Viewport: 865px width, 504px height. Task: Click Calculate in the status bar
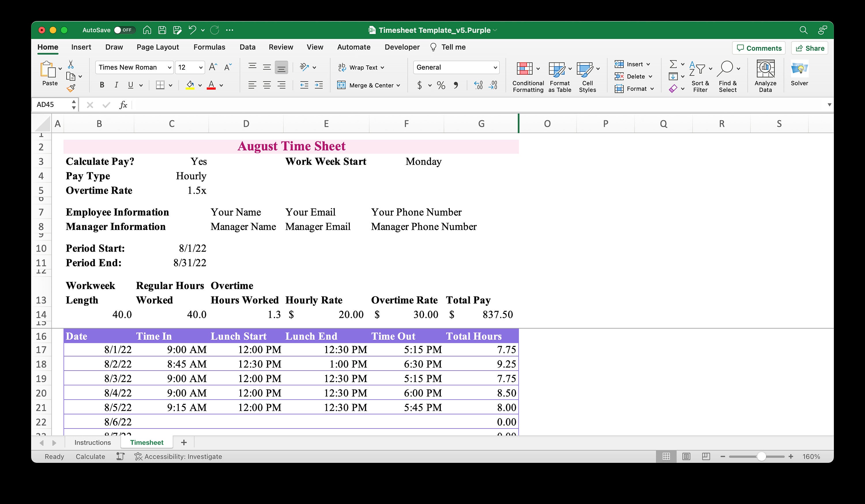90,457
